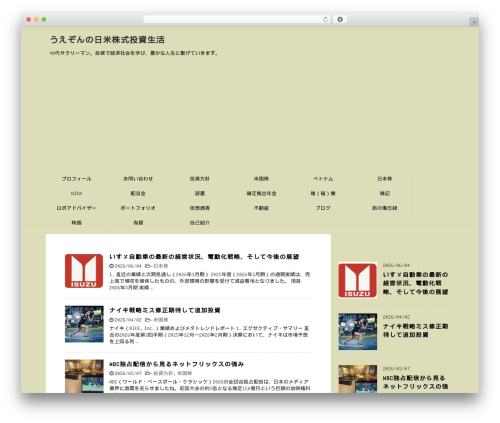Open the ポートフォリオ menu item

138,208
